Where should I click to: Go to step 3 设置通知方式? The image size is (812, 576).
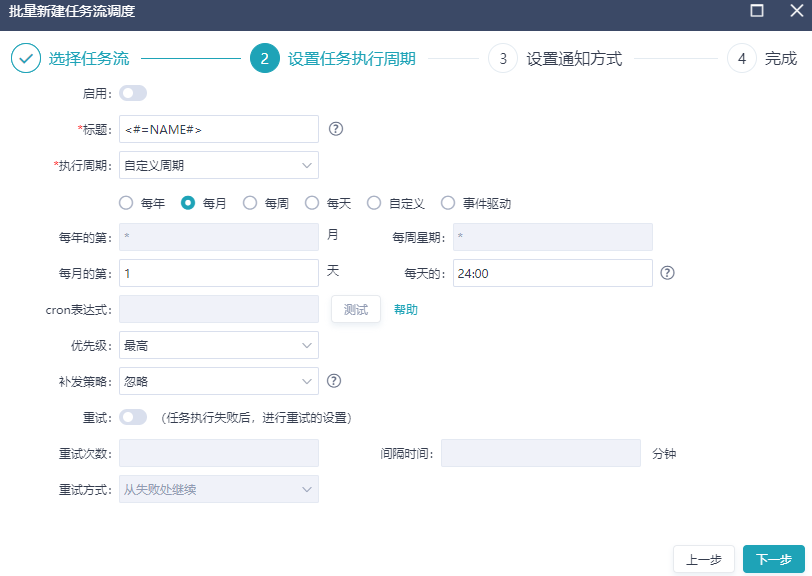502,58
